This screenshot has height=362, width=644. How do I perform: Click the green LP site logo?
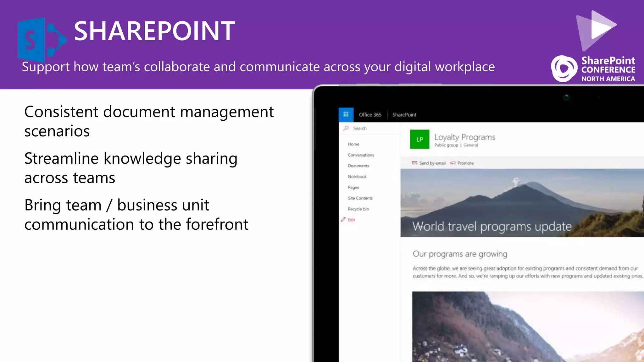coord(419,139)
